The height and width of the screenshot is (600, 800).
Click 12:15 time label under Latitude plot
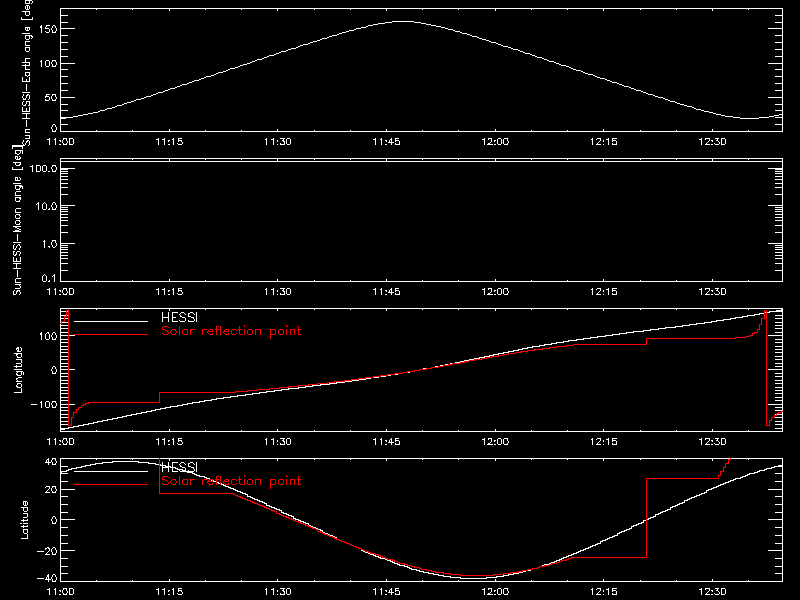[x=604, y=592]
